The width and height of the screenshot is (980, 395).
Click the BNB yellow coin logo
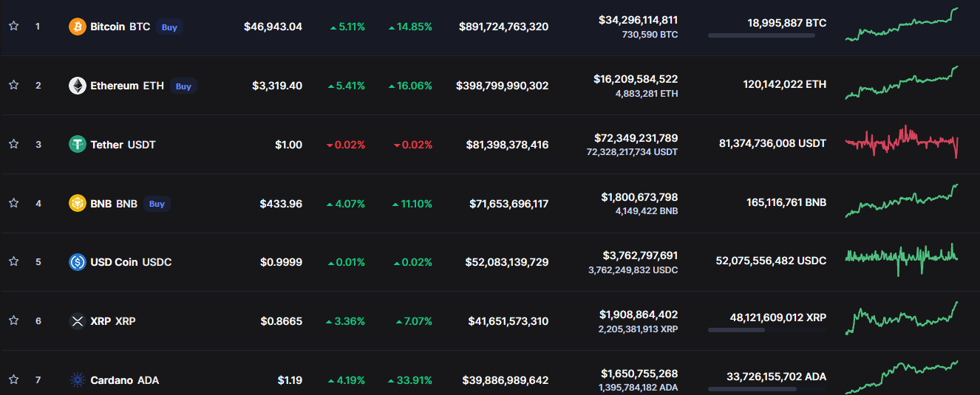coord(77,203)
